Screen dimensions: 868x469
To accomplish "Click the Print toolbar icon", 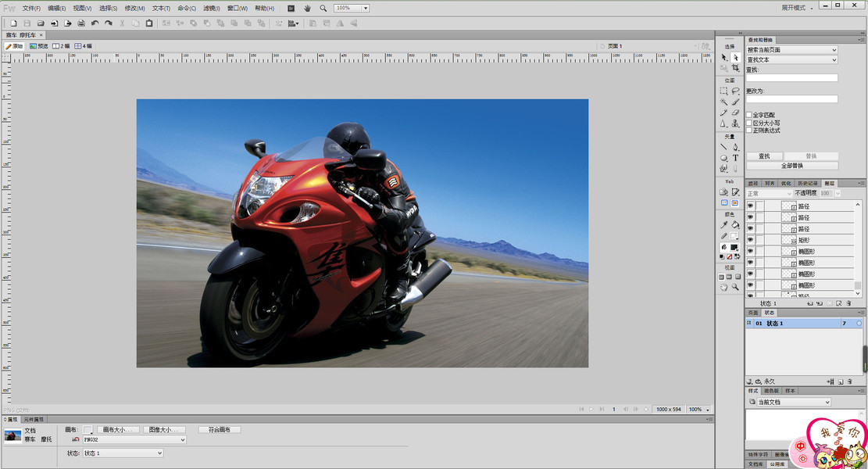I will (81, 23).
